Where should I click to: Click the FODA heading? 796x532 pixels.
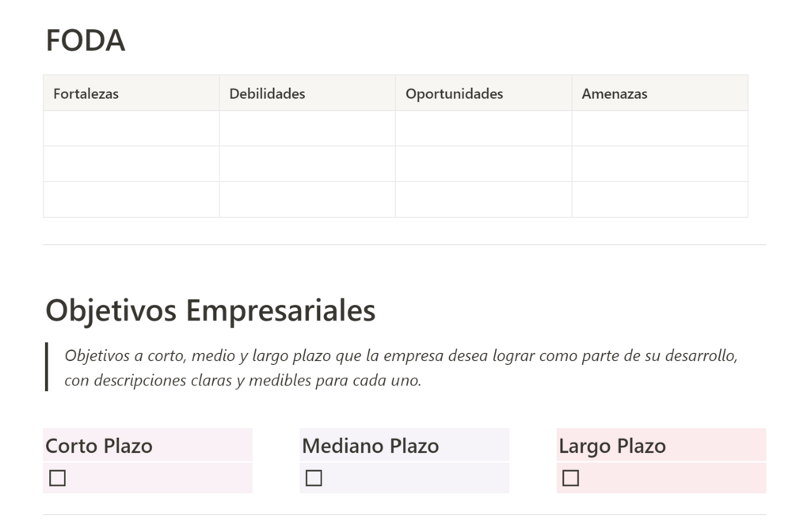(x=86, y=41)
